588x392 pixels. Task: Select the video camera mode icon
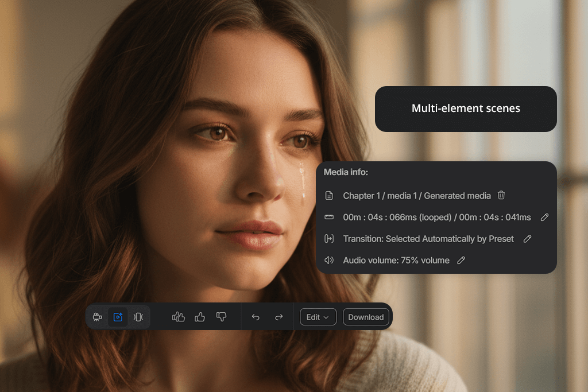98,317
